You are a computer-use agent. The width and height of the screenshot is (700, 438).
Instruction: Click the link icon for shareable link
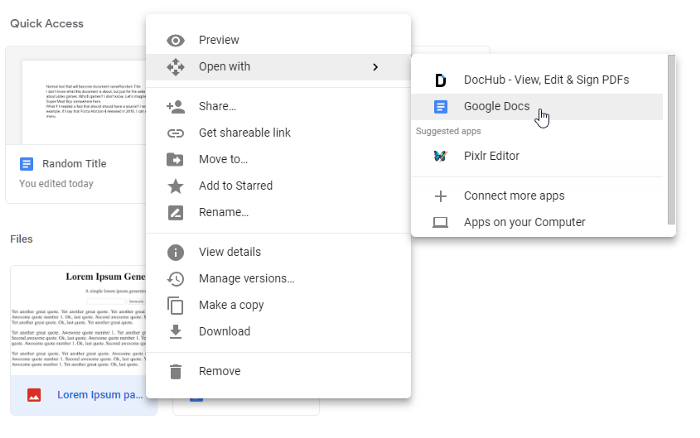click(x=175, y=133)
